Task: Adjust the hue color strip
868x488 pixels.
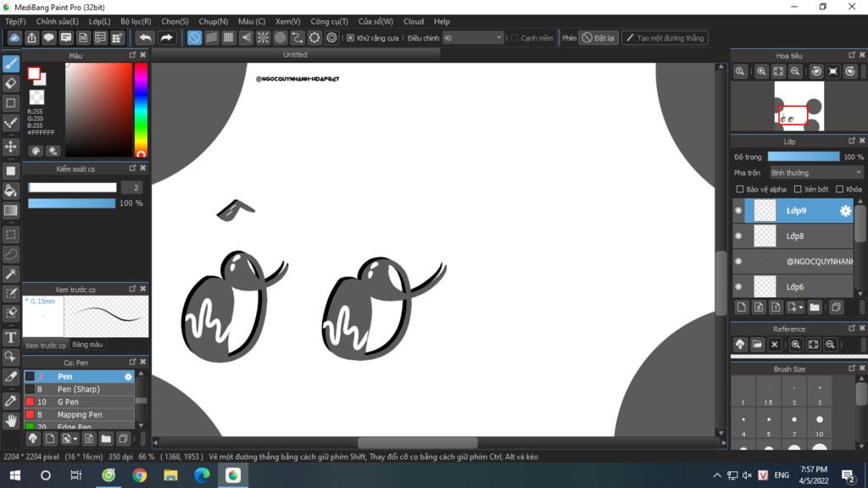Action: tap(142, 110)
